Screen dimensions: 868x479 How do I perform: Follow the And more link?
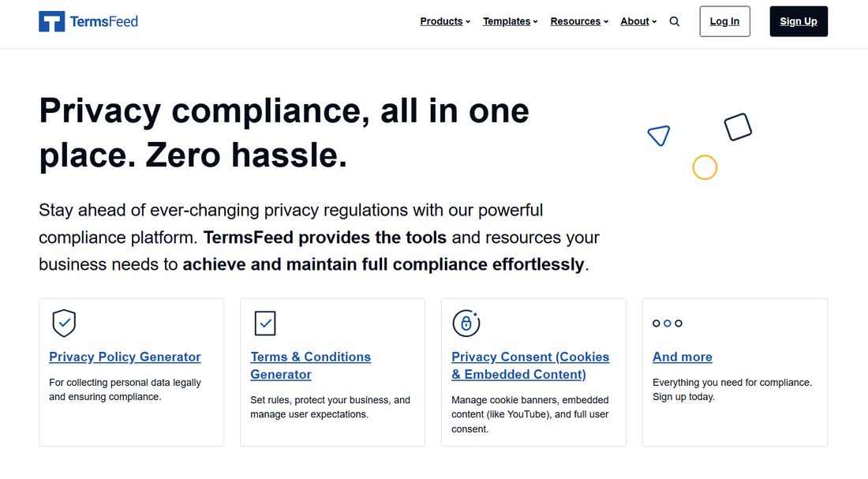pos(682,357)
